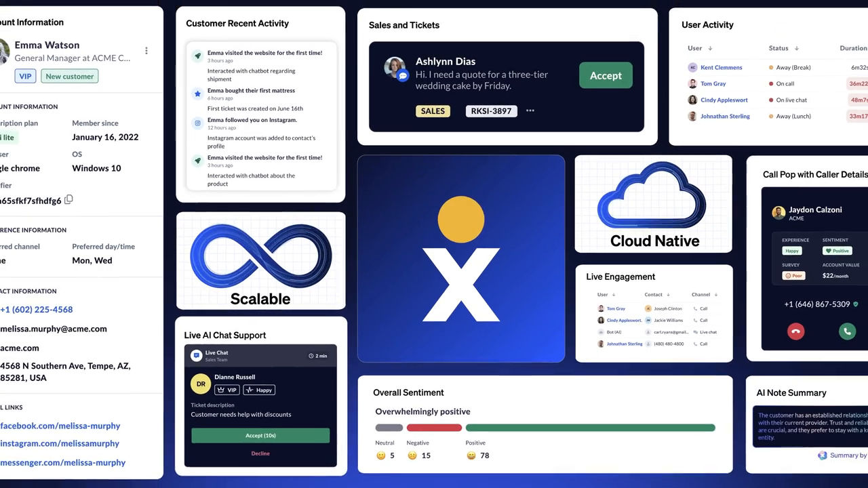The height and width of the screenshot is (488, 868).
Task: Click the red decline call button
Action: coord(795,331)
